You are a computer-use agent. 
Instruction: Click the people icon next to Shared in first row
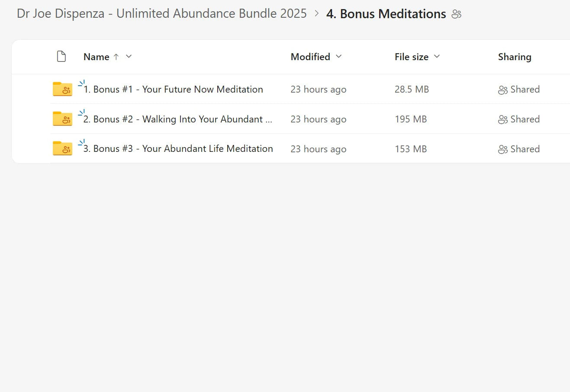[503, 89]
